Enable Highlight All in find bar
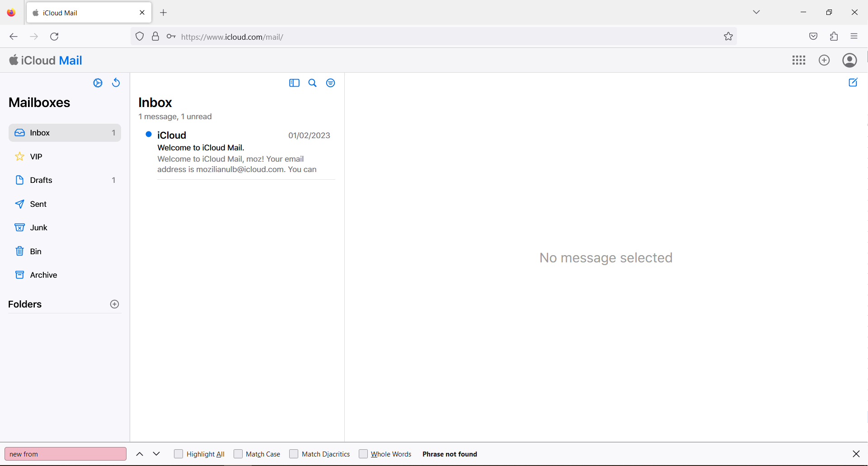This screenshot has width=868, height=466. pyautogui.click(x=178, y=454)
